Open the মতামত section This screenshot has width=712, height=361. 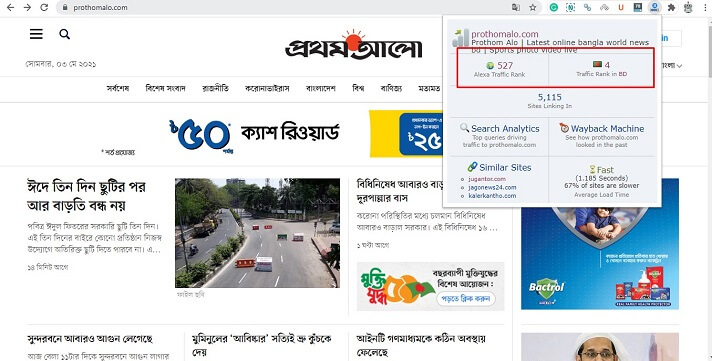click(430, 88)
